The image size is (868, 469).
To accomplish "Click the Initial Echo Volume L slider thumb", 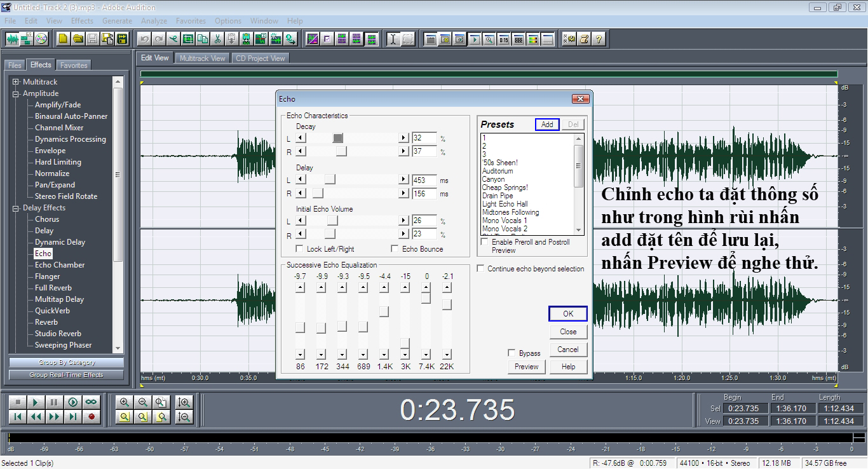I will pyautogui.click(x=332, y=221).
